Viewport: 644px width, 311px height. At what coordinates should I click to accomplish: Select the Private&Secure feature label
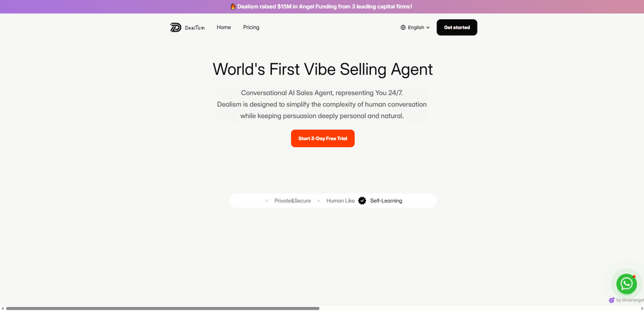click(292, 201)
